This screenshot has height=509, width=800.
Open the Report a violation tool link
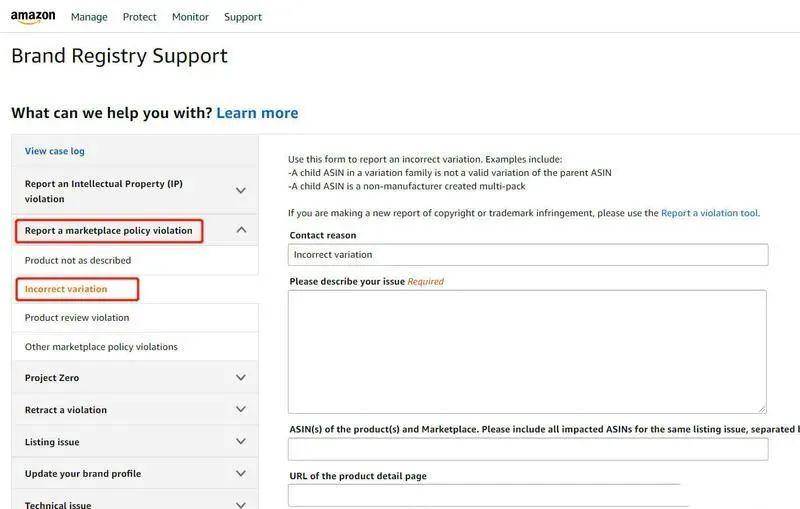pyautogui.click(x=709, y=213)
